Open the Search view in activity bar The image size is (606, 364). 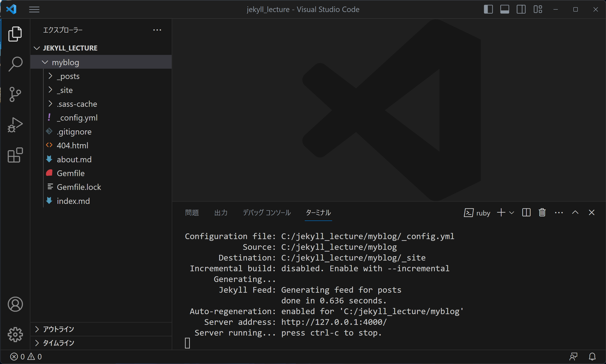click(x=15, y=64)
